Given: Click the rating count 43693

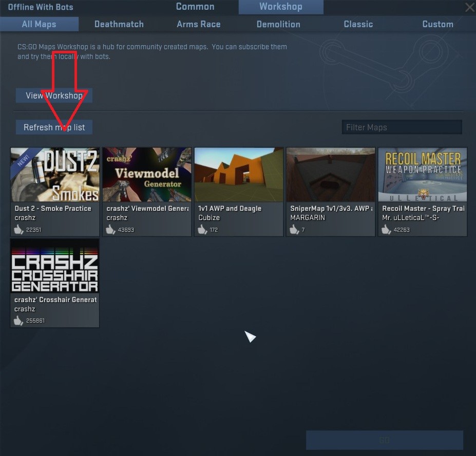Looking at the screenshot, I should click(126, 230).
